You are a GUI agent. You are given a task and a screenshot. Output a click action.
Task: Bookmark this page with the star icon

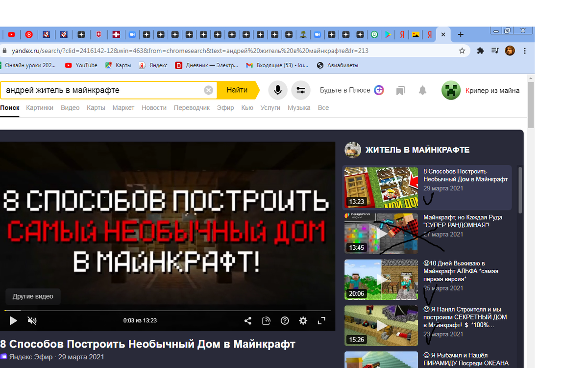pyautogui.click(x=462, y=51)
